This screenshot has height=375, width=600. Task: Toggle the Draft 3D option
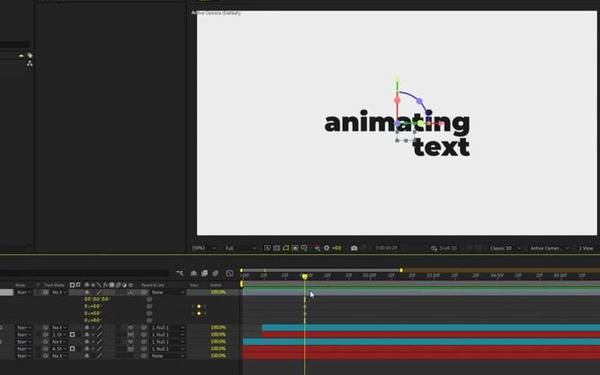[444, 248]
